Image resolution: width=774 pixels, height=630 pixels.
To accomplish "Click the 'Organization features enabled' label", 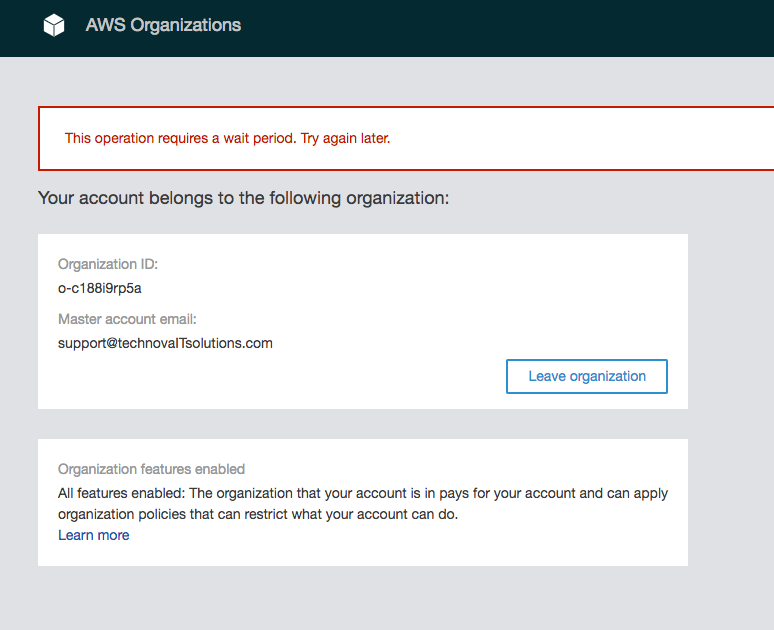I will click(151, 469).
